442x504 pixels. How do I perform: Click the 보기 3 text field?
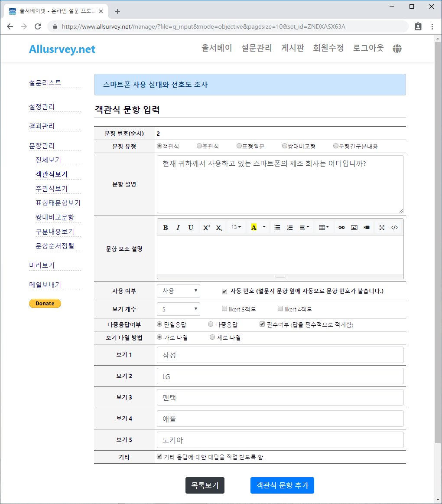(280, 397)
